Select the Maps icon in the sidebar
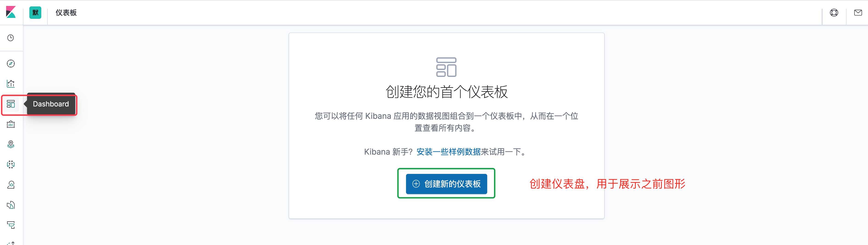This screenshot has height=245, width=868. tap(11, 144)
